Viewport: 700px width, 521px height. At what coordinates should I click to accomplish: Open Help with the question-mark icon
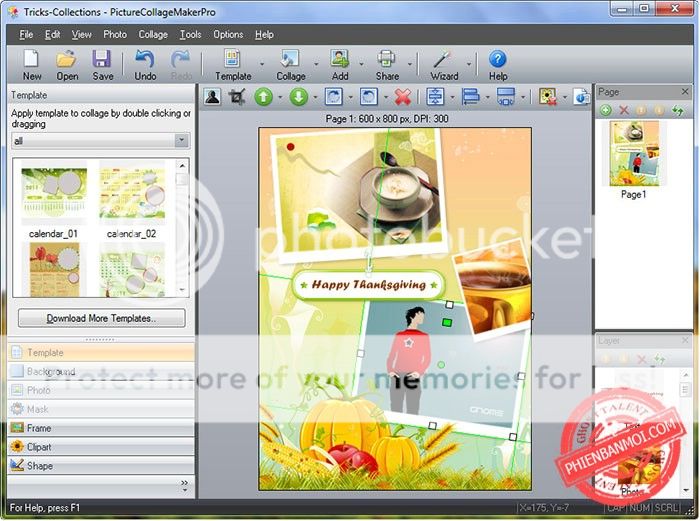point(497,65)
